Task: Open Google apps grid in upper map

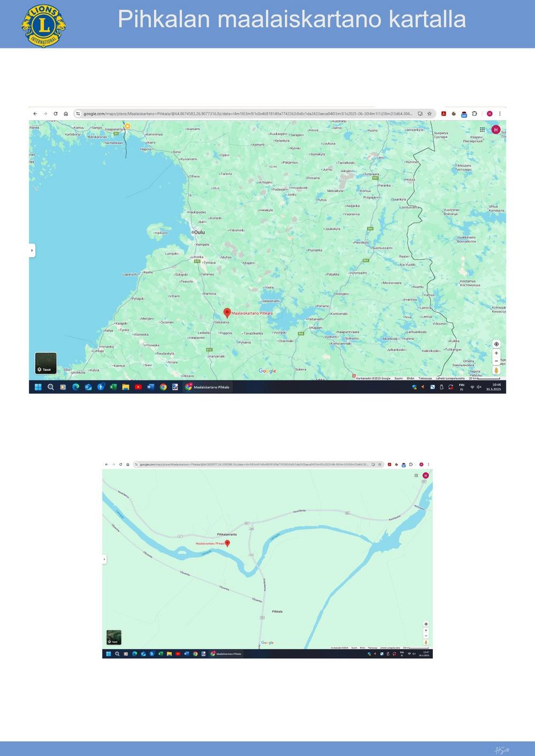Action: click(482, 129)
